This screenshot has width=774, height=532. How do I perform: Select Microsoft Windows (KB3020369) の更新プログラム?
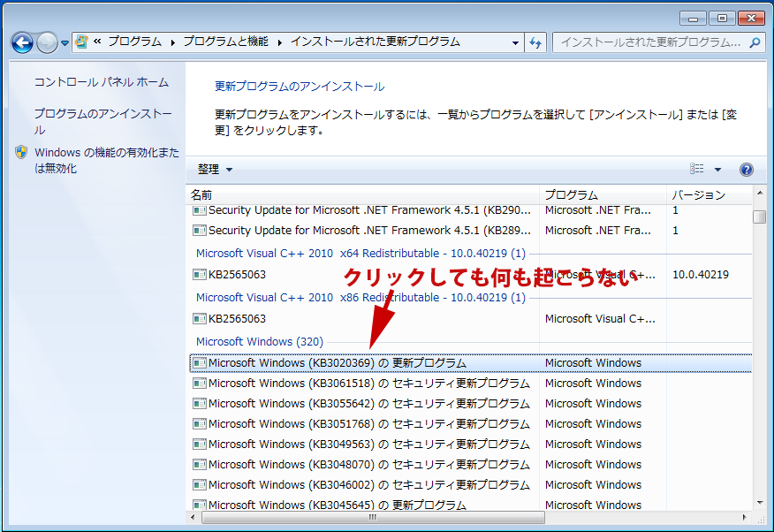[x=471, y=362]
